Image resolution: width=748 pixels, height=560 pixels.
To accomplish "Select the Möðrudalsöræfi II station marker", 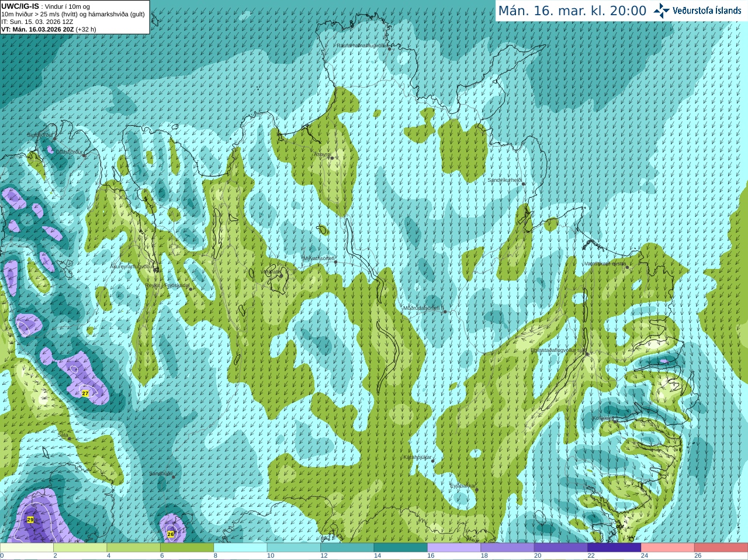I will [445, 312].
